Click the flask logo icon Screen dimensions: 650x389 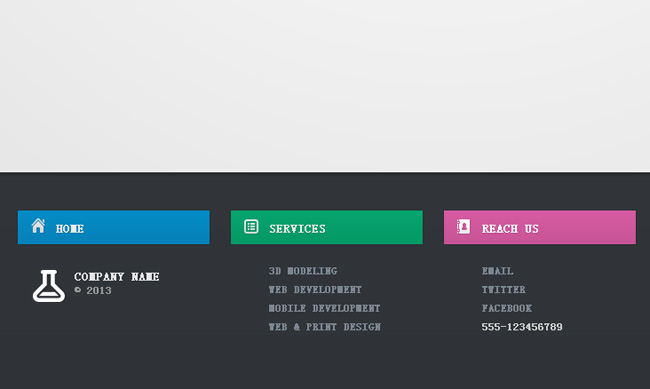click(49, 286)
